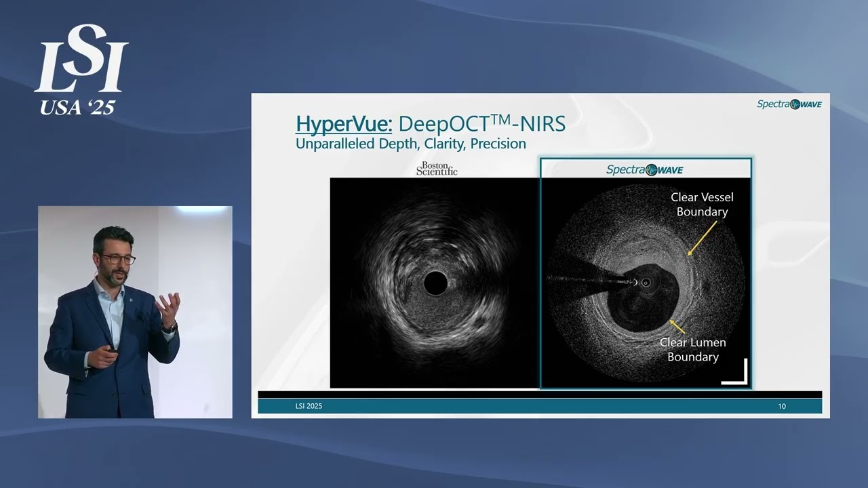Click the SpectraWAVE OCT vessel image
This screenshot has width=868, height=488.
[x=646, y=282]
